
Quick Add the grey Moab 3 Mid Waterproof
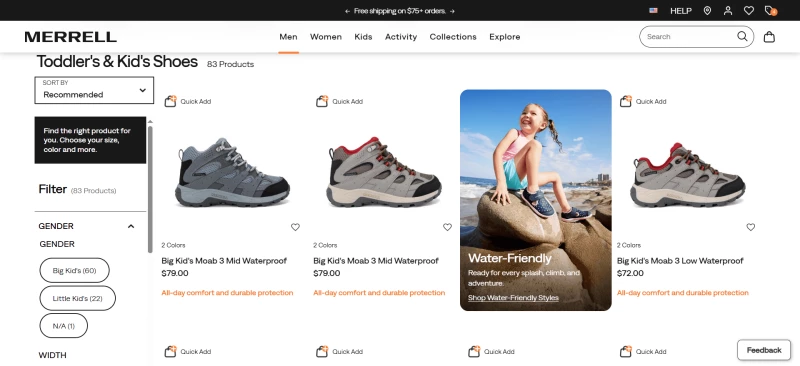pos(187,101)
